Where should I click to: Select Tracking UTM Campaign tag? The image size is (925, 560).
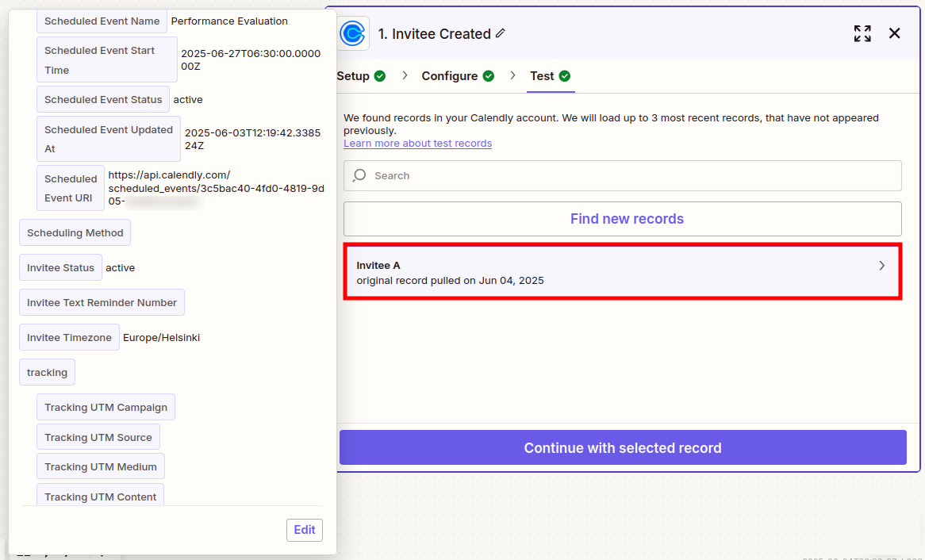[106, 407]
